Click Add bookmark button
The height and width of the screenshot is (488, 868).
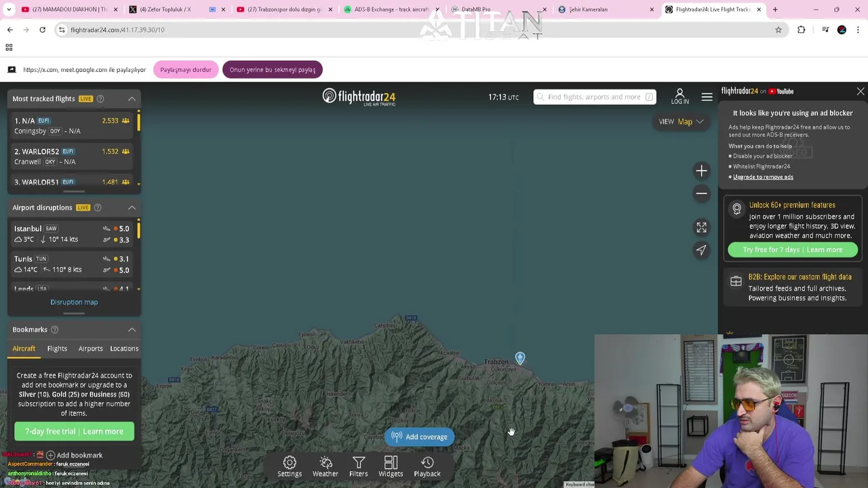[74, 455]
